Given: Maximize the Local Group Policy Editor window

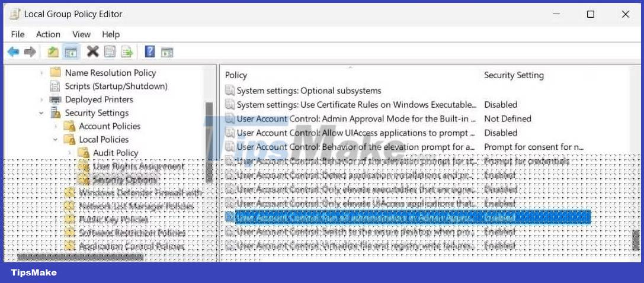Looking at the screenshot, I should [x=590, y=14].
